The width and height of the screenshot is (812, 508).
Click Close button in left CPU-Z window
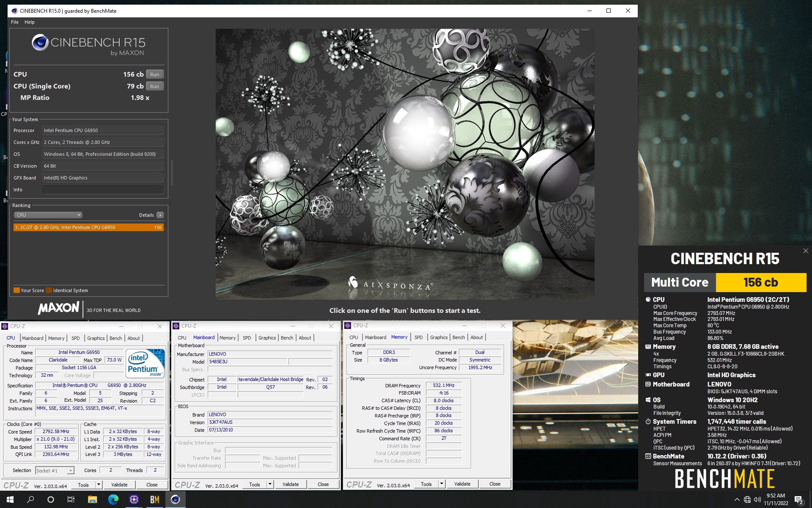[x=152, y=485]
